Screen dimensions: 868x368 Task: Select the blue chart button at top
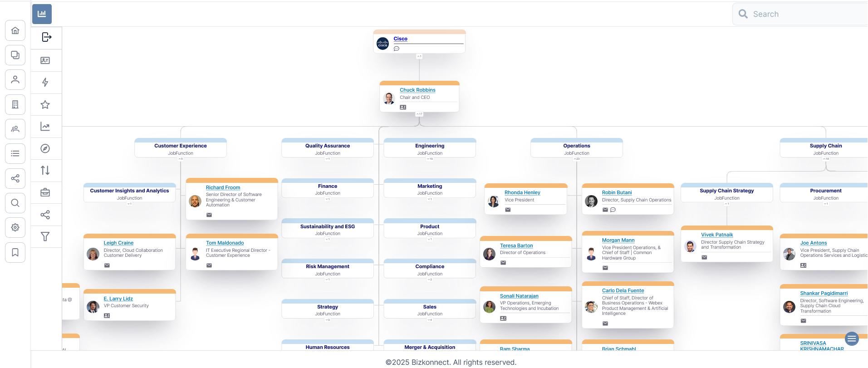(x=42, y=14)
